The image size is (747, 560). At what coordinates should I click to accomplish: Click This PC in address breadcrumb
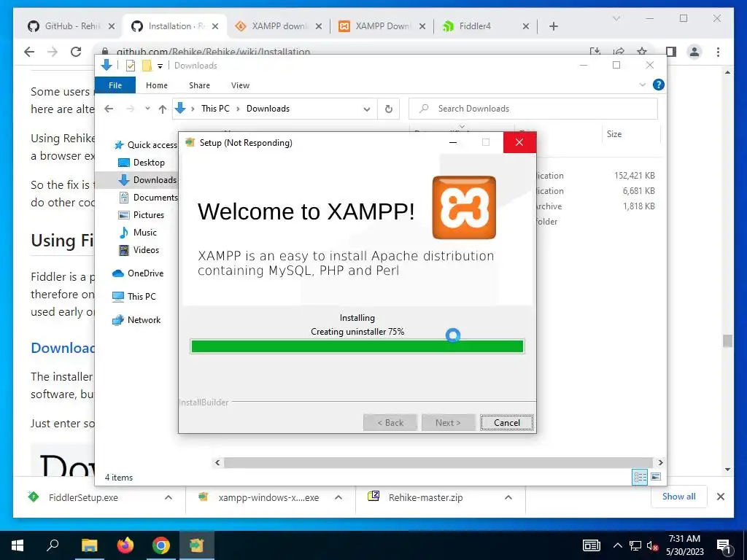tap(215, 109)
